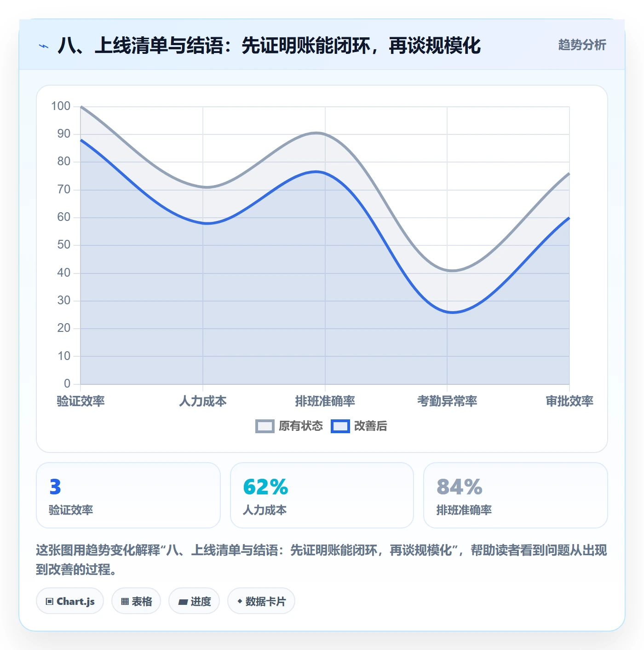Image resolution: width=644 pixels, height=650 pixels.
Task: Click the blue line point at 考勤异常率
Action: click(447, 312)
